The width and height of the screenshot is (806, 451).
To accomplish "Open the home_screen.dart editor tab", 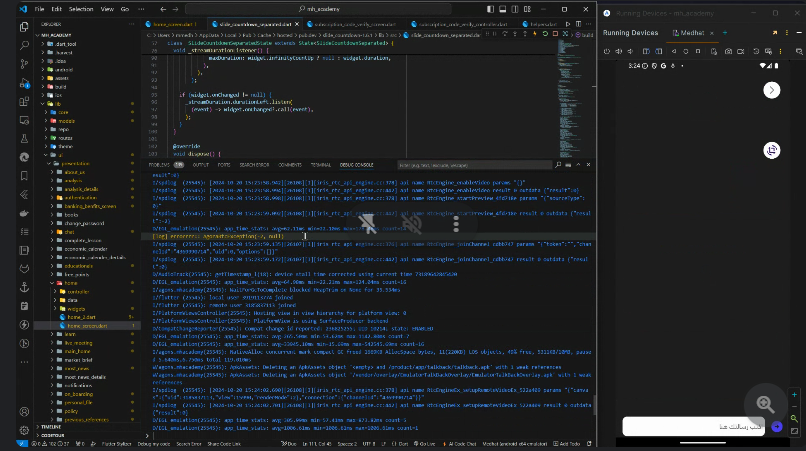I will [x=171, y=24].
